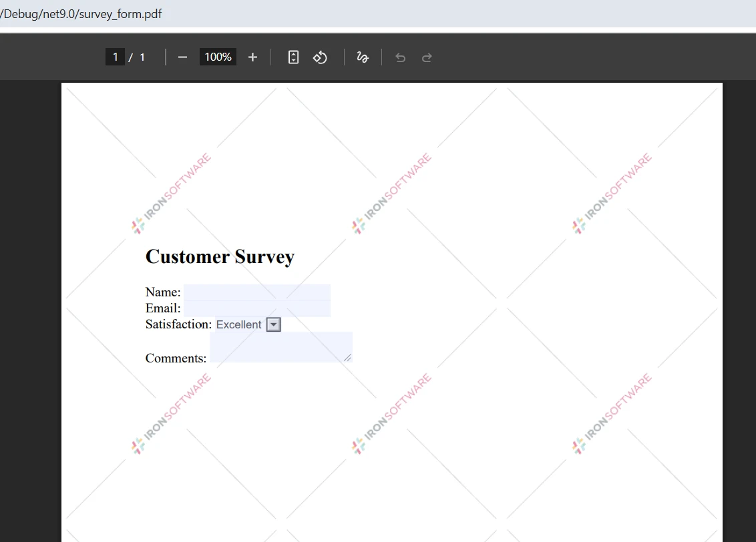
Task: Select the Excellent combo box value
Action: pyautogui.click(x=237, y=324)
